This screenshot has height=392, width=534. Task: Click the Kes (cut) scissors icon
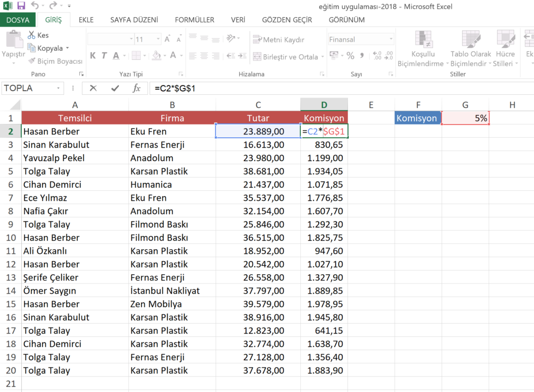point(32,35)
